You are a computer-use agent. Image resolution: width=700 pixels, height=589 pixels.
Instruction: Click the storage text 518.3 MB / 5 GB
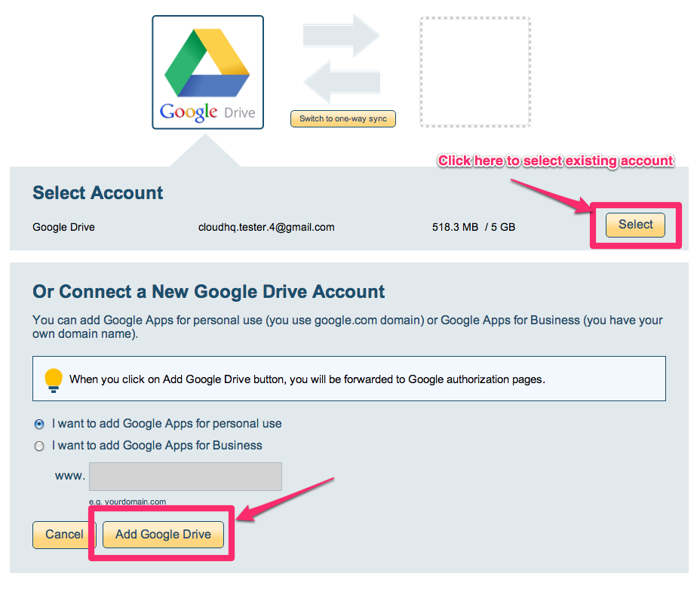tap(473, 227)
